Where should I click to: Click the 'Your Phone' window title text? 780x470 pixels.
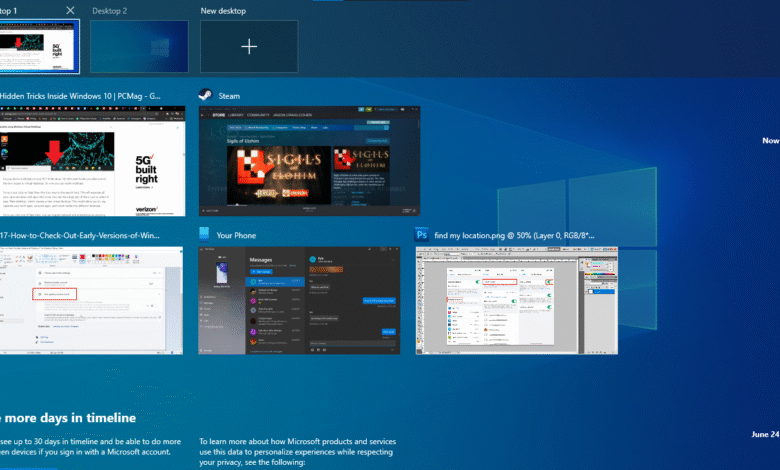click(237, 235)
